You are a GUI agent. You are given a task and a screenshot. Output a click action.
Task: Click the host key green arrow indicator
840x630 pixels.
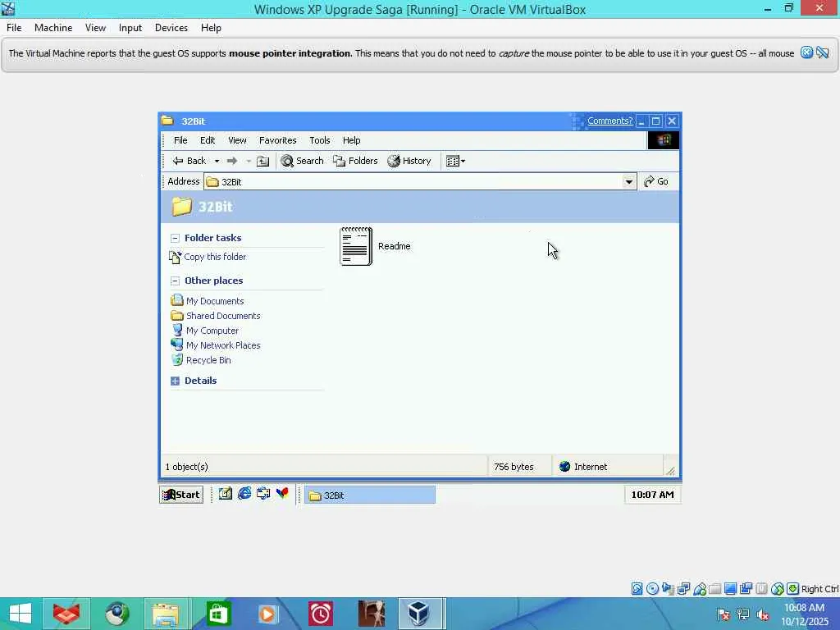coord(793,589)
